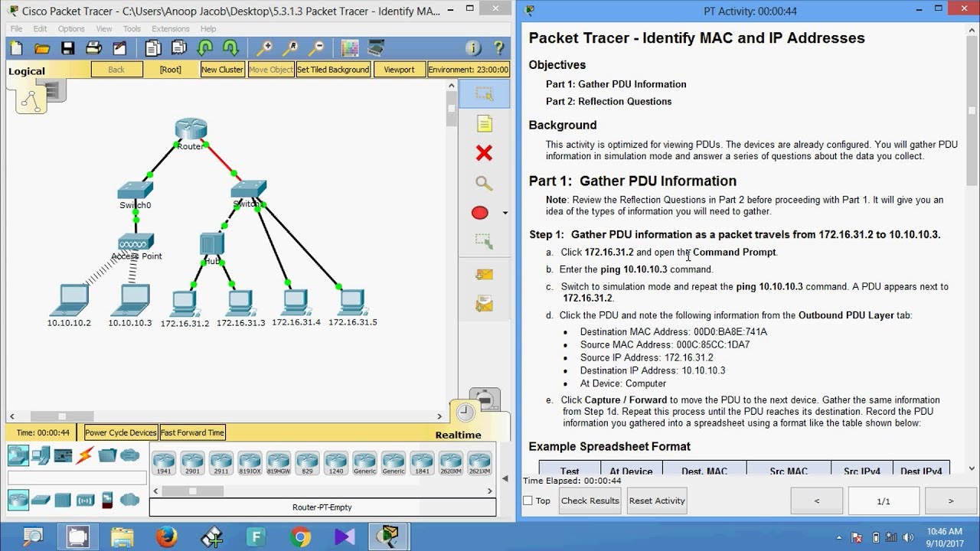Open Firefox from the taskbar

click(x=166, y=536)
